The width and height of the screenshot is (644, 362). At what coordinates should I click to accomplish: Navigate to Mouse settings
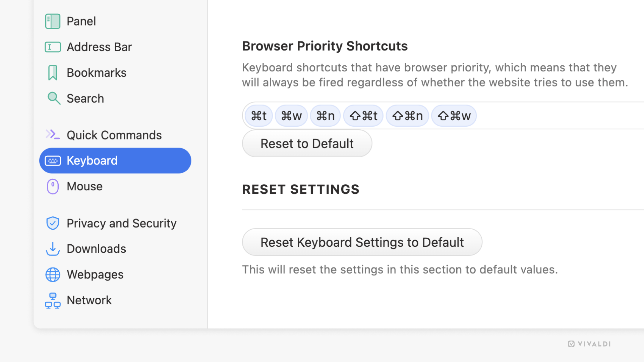tap(84, 186)
